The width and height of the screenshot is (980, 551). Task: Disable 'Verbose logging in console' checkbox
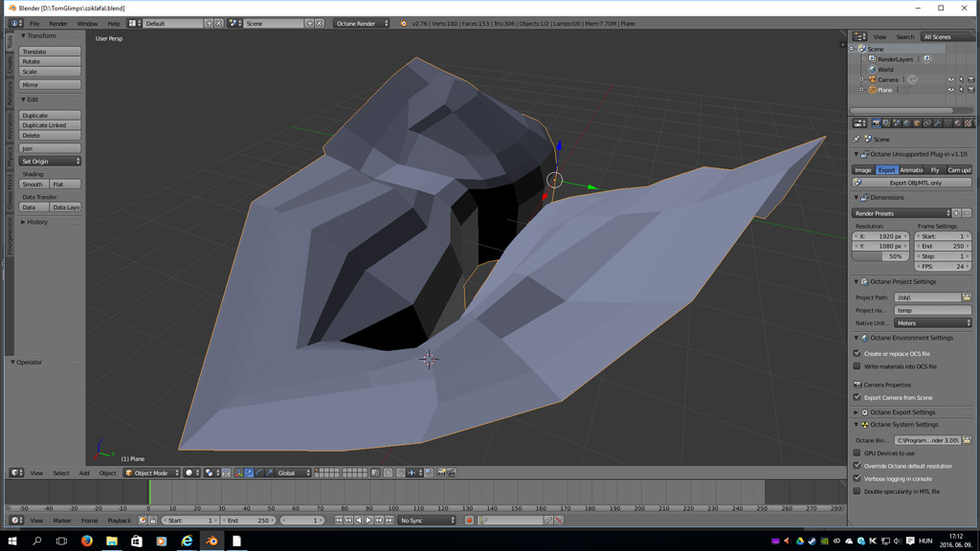coord(857,478)
